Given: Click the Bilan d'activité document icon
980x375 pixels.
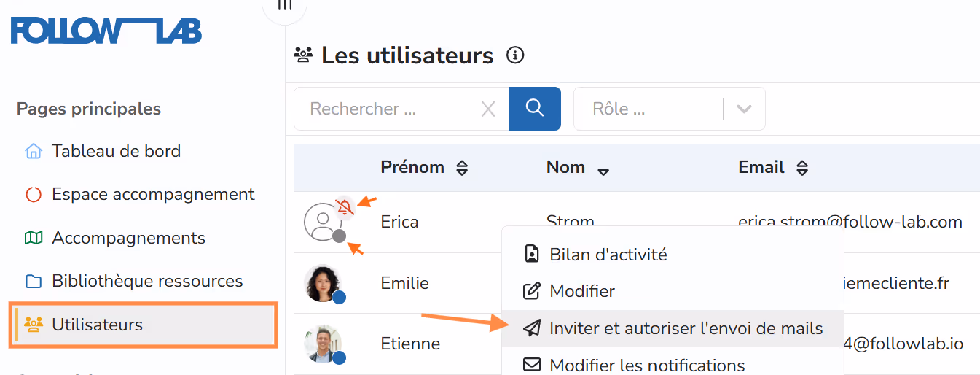Looking at the screenshot, I should [x=533, y=255].
